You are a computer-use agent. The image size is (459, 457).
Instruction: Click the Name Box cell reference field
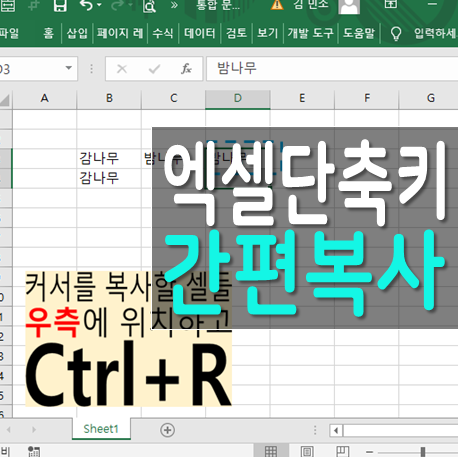(31, 69)
